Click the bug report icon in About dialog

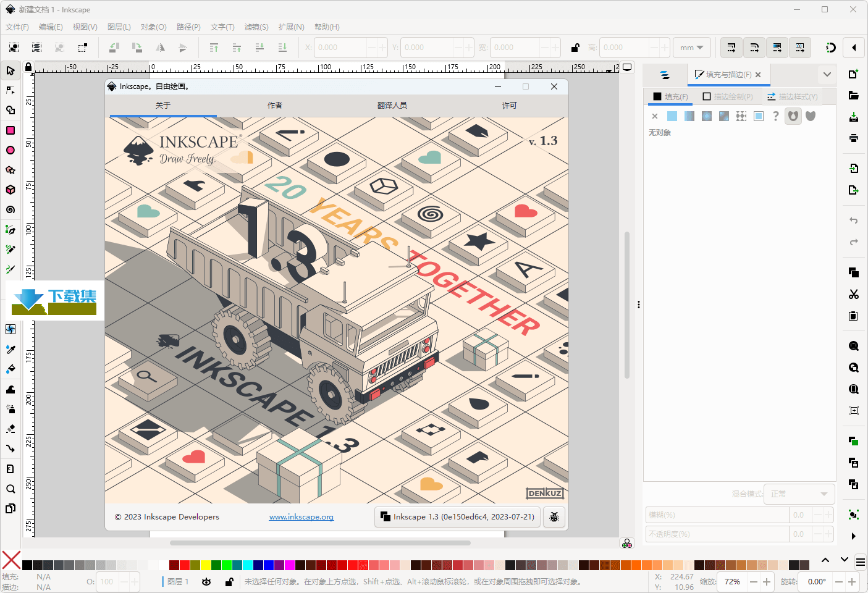point(554,517)
